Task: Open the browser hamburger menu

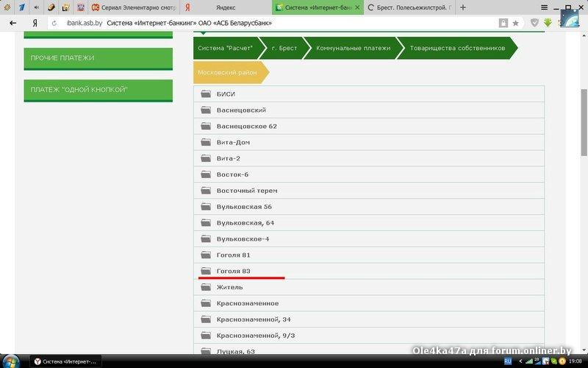Action: point(544,7)
